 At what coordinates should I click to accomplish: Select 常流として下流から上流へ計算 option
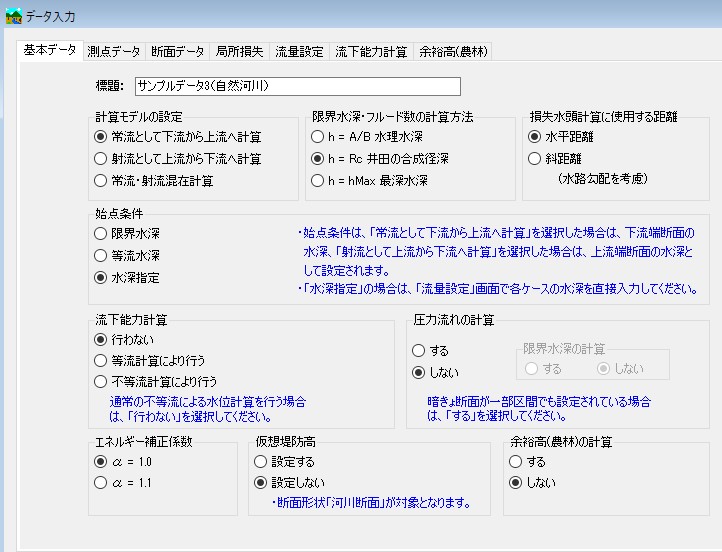coord(177,137)
